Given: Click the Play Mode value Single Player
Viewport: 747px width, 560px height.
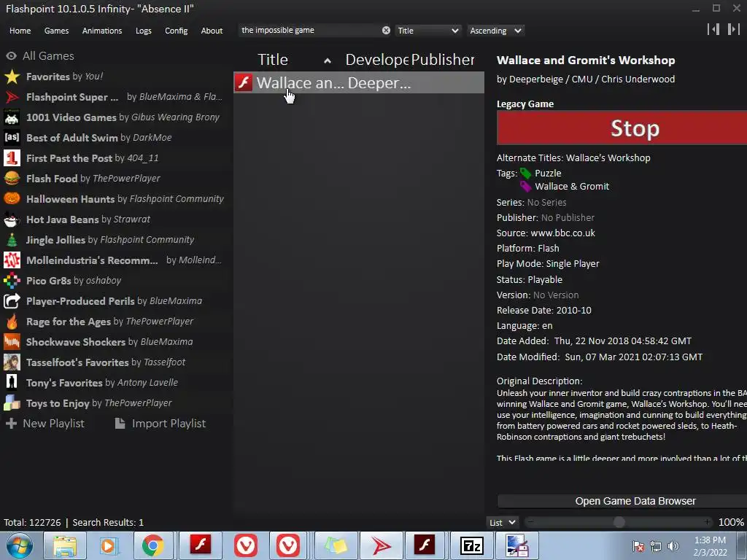Looking at the screenshot, I should pyautogui.click(x=573, y=264).
